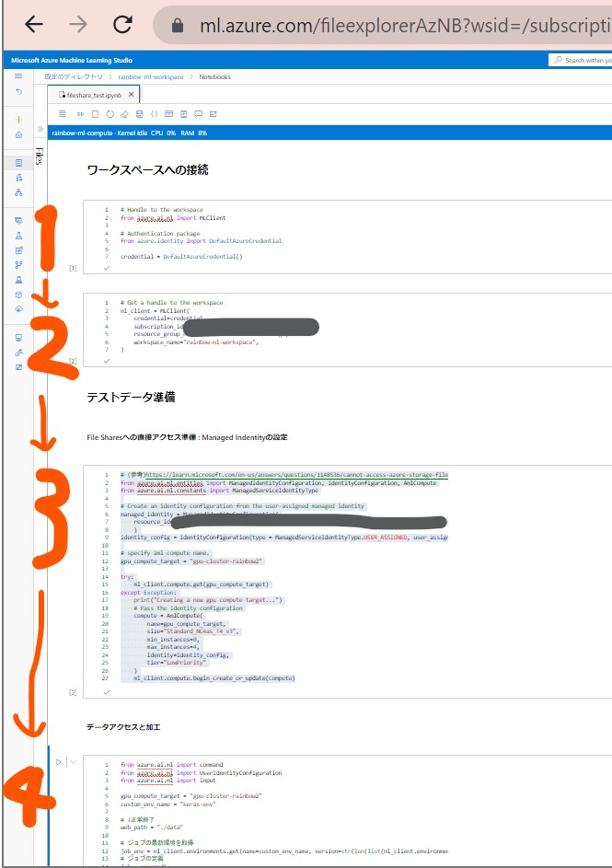This screenshot has height=868, width=612.
Task: Run the fourth cell with play button
Action: 59,762
